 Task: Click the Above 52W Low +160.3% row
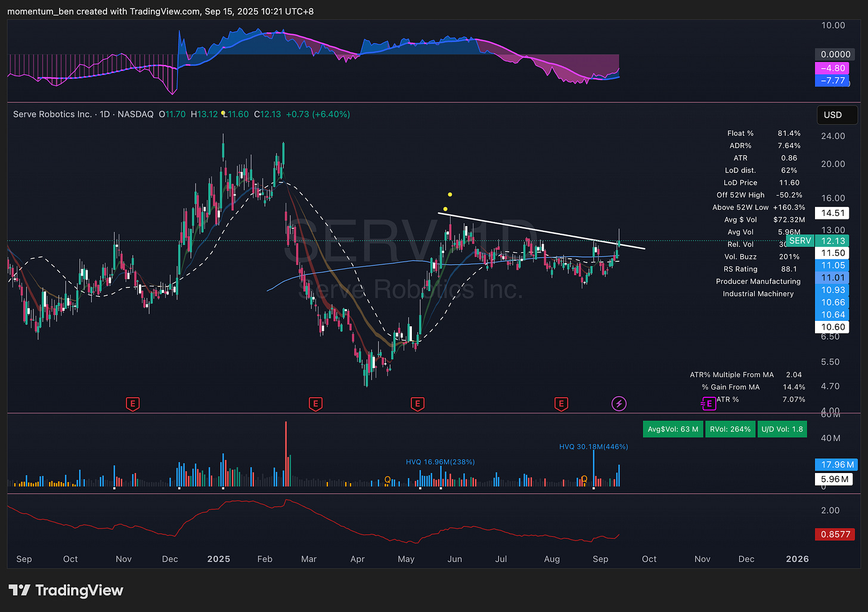pos(759,208)
